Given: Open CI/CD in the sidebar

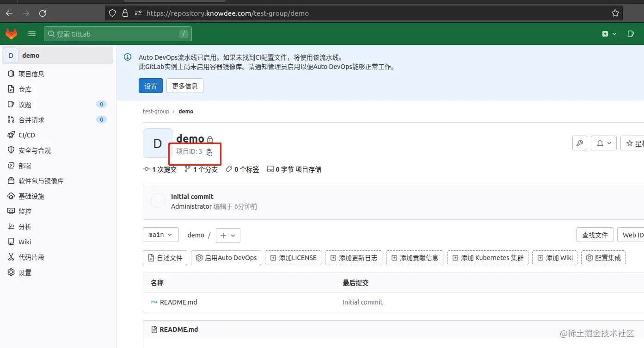Looking at the screenshot, I should click(x=58, y=135).
